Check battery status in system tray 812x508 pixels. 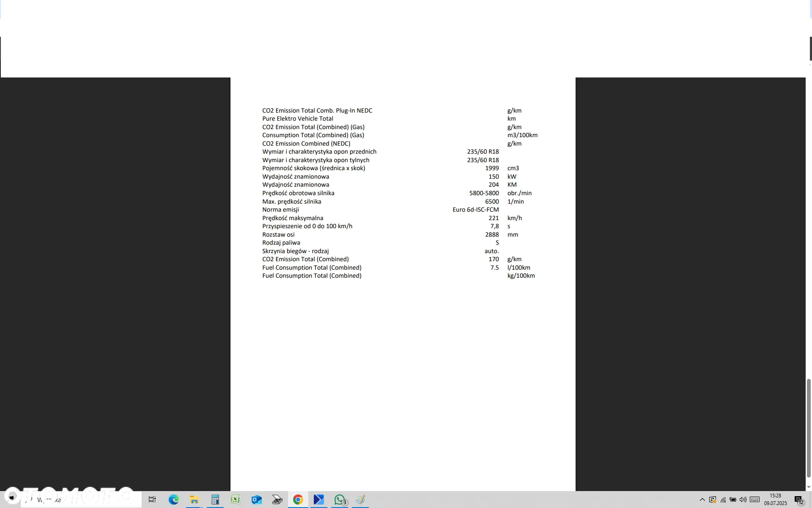[x=733, y=500]
